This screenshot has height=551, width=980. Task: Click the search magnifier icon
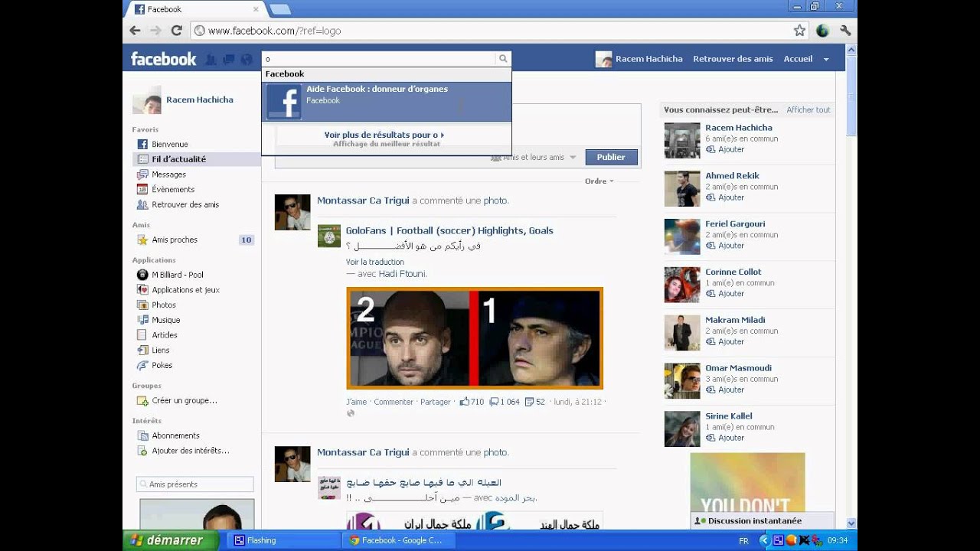[x=503, y=59]
